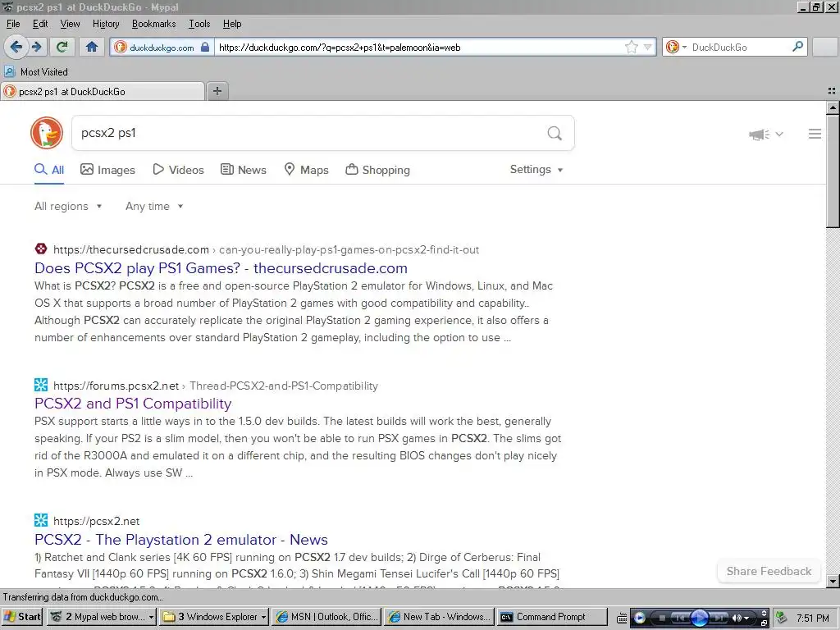Click the forums.pcsx2.net result URL
The height and width of the screenshot is (630, 840).
coord(216,386)
